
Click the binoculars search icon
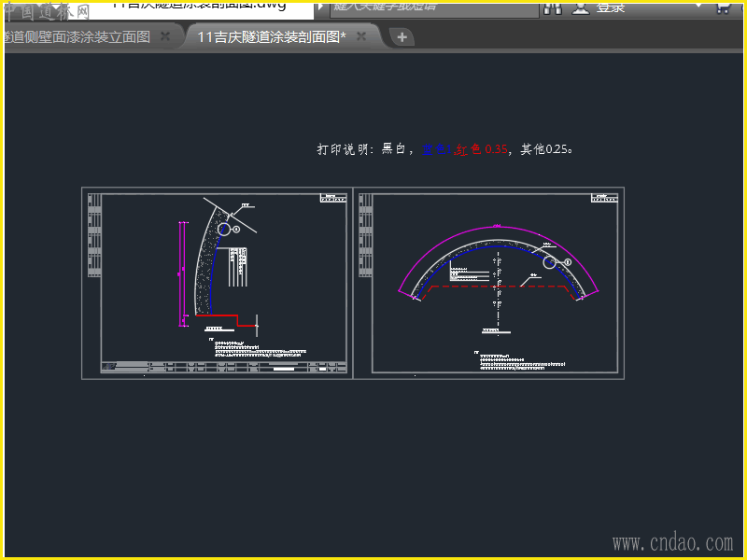tap(553, 8)
